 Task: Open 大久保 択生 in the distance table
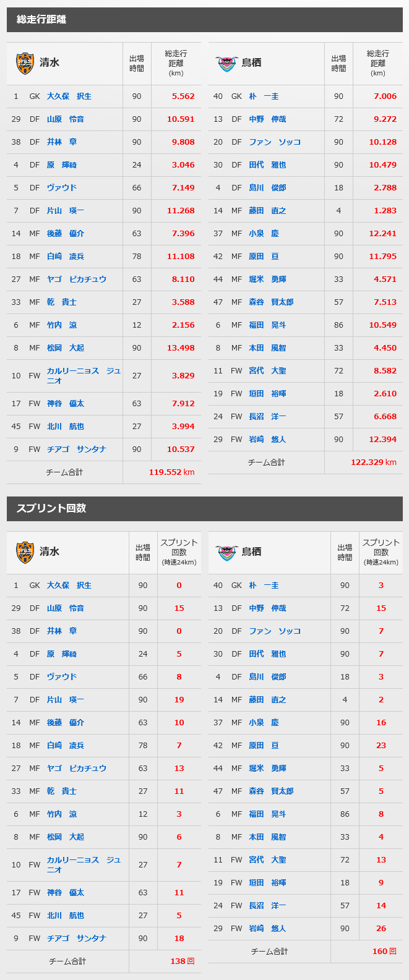coord(69,96)
